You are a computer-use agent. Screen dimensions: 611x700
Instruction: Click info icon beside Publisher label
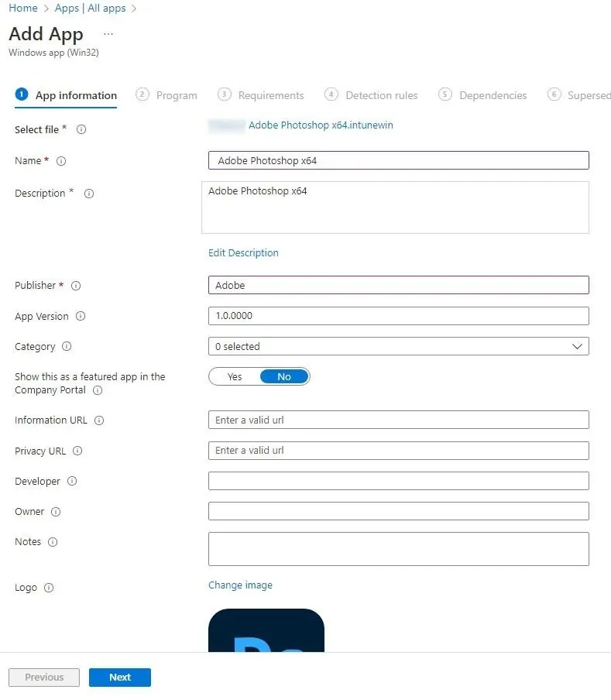(77, 286)
